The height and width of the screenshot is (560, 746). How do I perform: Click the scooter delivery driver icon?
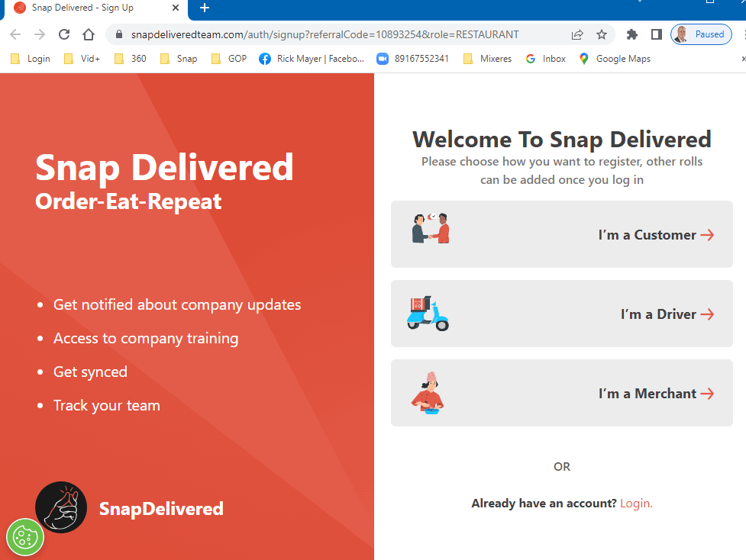(x=428, y=314)
